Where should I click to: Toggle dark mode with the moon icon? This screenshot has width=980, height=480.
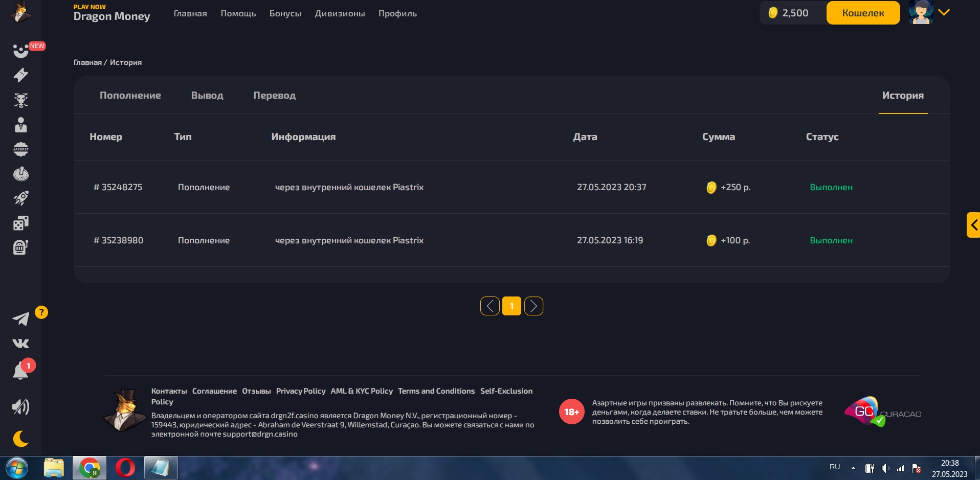tap(20, 439)
